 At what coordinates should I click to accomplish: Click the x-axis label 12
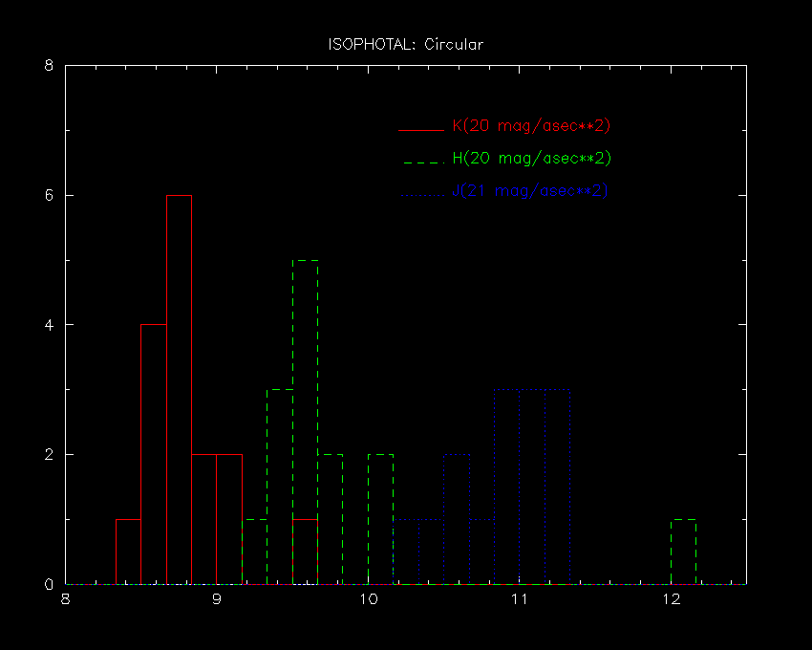pos(672,599)
